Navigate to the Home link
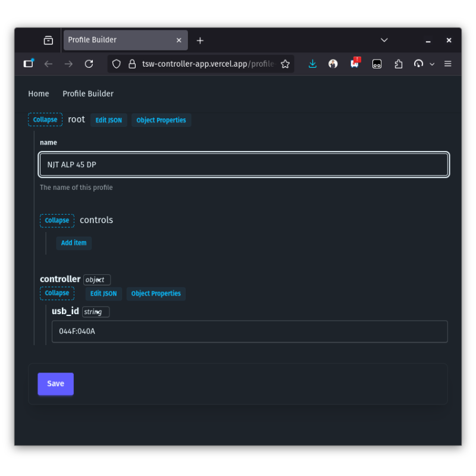 click(x=39, y=94)
